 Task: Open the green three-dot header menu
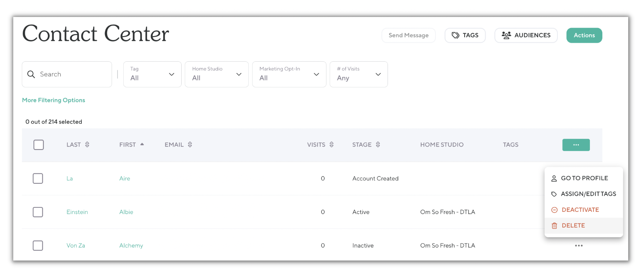(x=576, y=145)
